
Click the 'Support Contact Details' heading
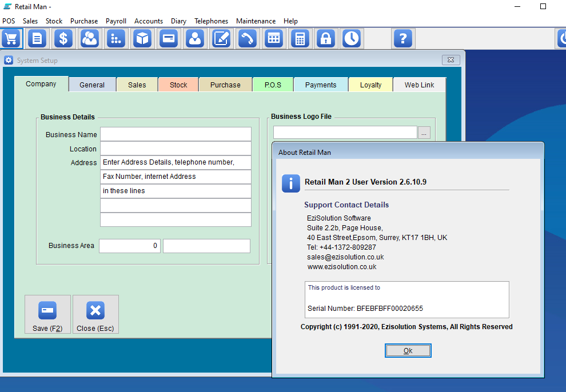[346, 205]
